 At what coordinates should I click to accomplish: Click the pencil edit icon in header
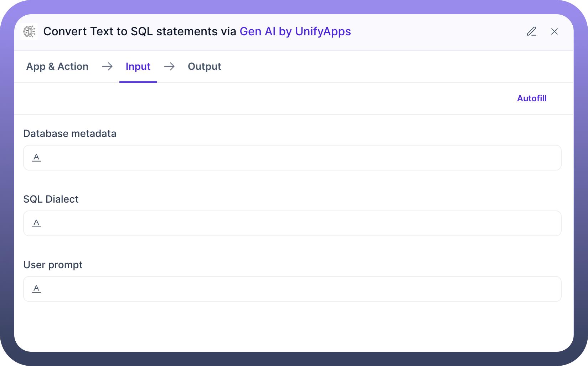(531, 31)
